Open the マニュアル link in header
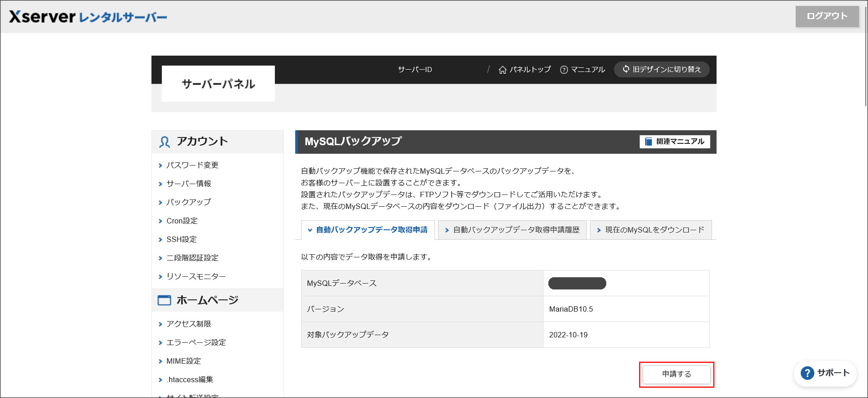The image size is (868, 398). (x=588, y=70)
